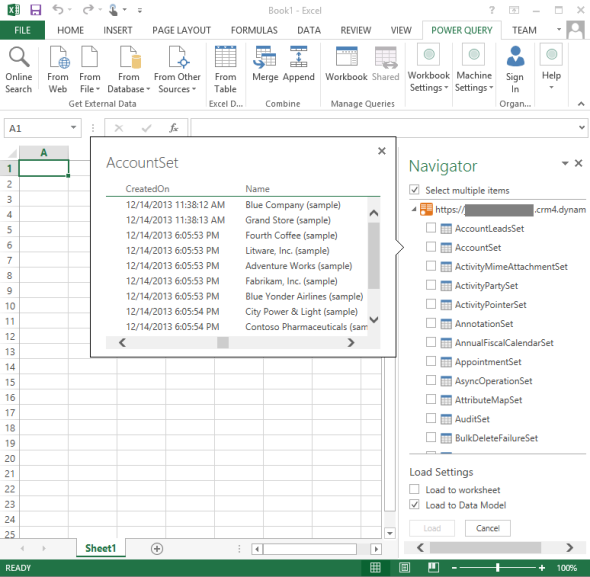Click the Undo icon
Screen dimensions: 590x577
click(x=58, y=9)
